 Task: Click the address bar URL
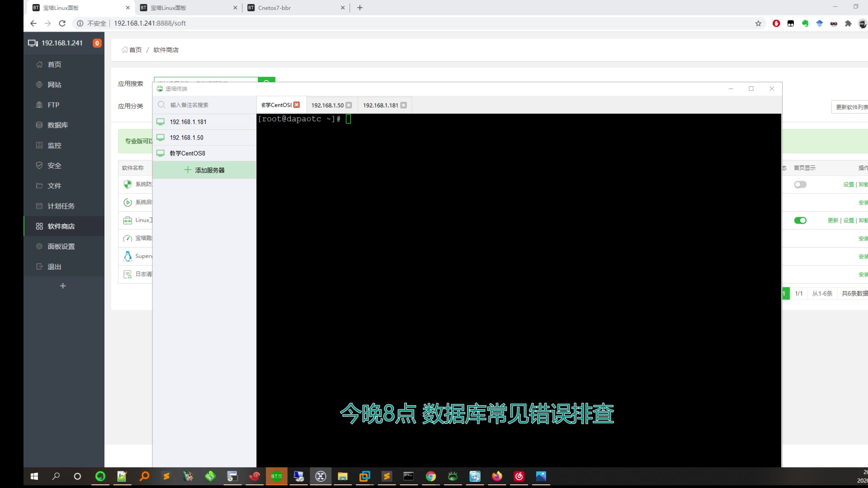point(150,23)
